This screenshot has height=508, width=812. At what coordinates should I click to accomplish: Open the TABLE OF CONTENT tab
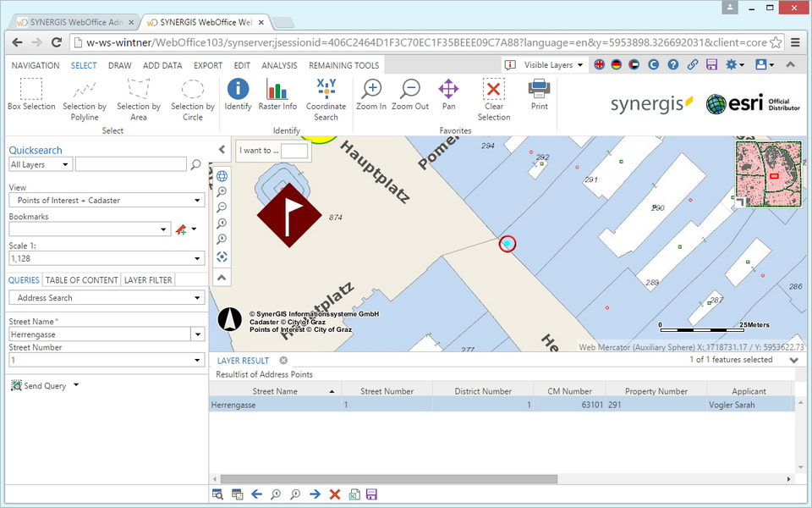coord(82,280)
